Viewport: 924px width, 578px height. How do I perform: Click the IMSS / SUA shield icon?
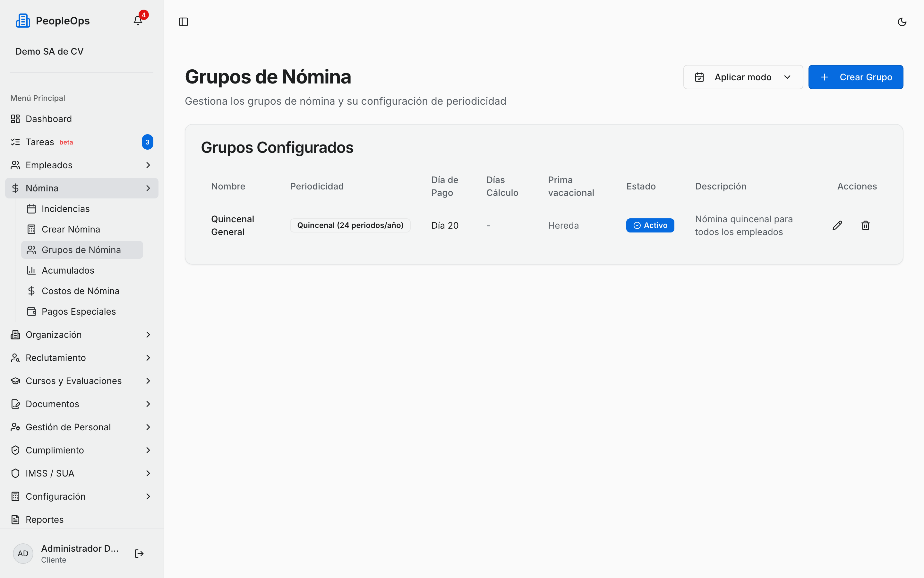pos(15,473)
